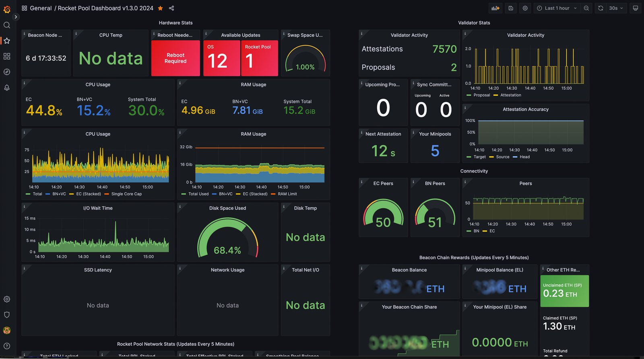Open the Disk Space Used panel title menu
The image size is (644, 359).
pos(227,208)
